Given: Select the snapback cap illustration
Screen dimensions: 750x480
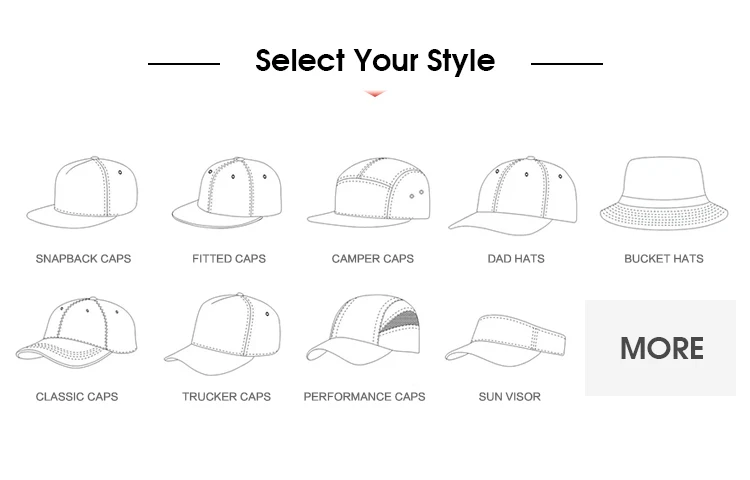Looking at the screenshot, I should (x=82, y=192).
